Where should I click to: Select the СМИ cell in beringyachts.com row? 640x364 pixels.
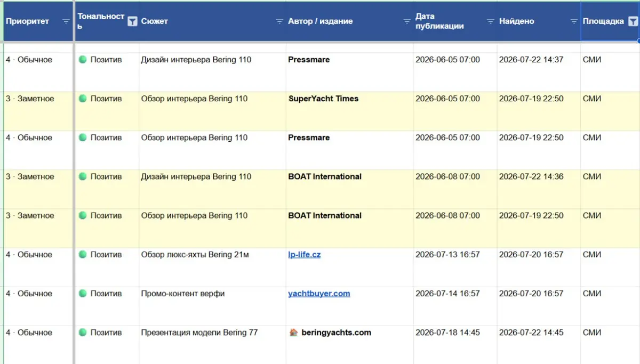(x=610, y=345)
